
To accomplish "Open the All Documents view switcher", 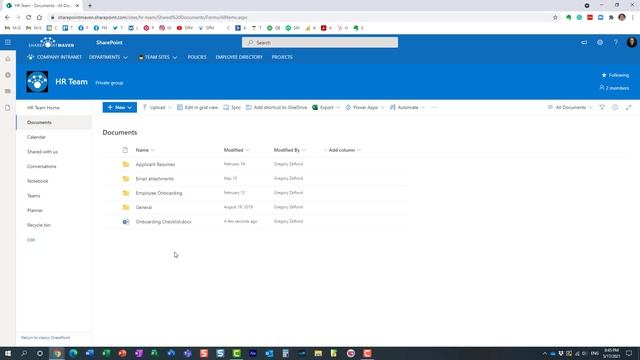I will (570, 107).
